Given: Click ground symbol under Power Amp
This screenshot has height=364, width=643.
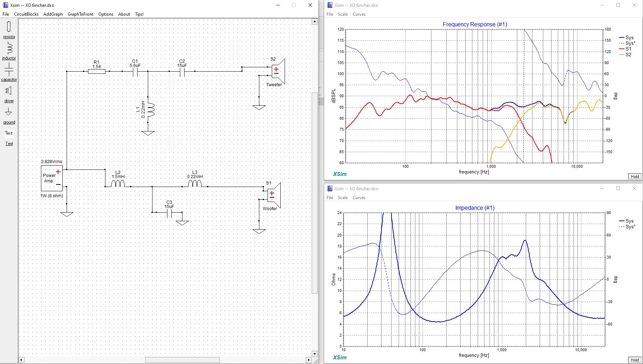Looking at the screenshot, I should [x=67, y=214].
